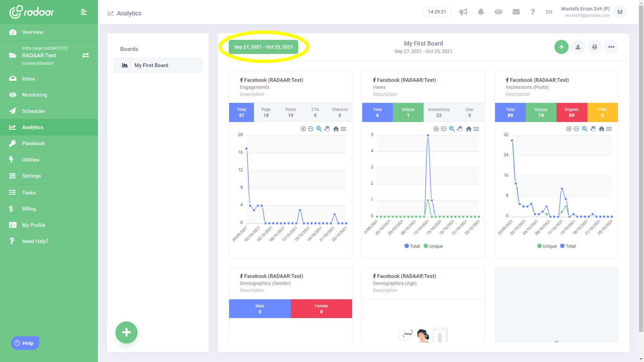This screenshot has height=362, width=644.
Task: Select panning tool on Impressions chart
Action: (x=593, y=129)
